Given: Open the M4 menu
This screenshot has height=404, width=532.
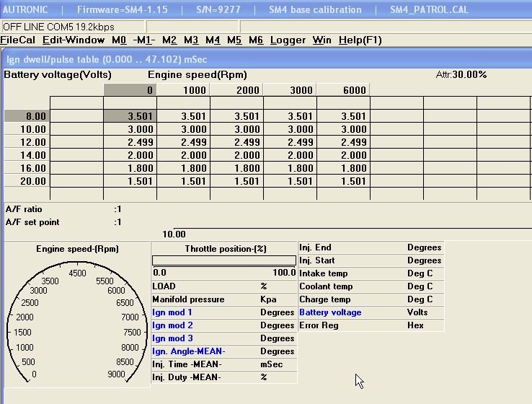Looking at the screenshot, I should tap(213, 40).
